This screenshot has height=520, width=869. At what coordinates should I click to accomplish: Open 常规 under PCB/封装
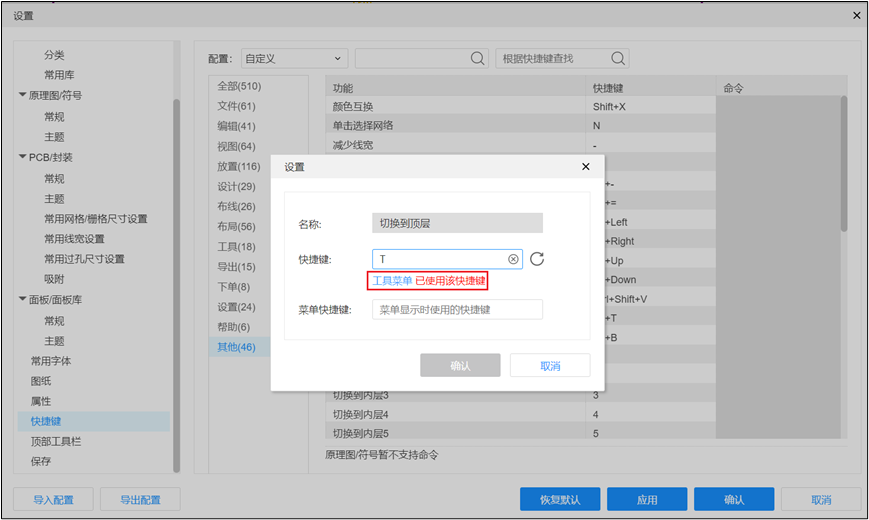click(54, 179)
